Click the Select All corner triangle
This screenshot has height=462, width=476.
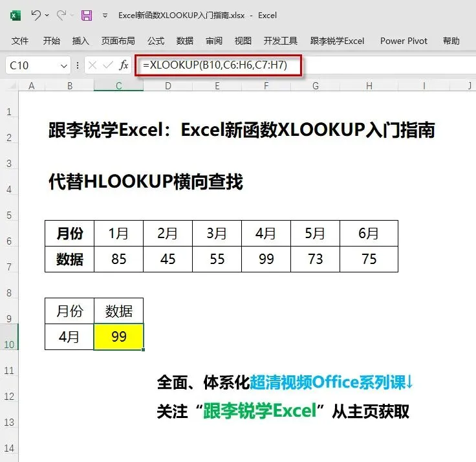[12, 86]
